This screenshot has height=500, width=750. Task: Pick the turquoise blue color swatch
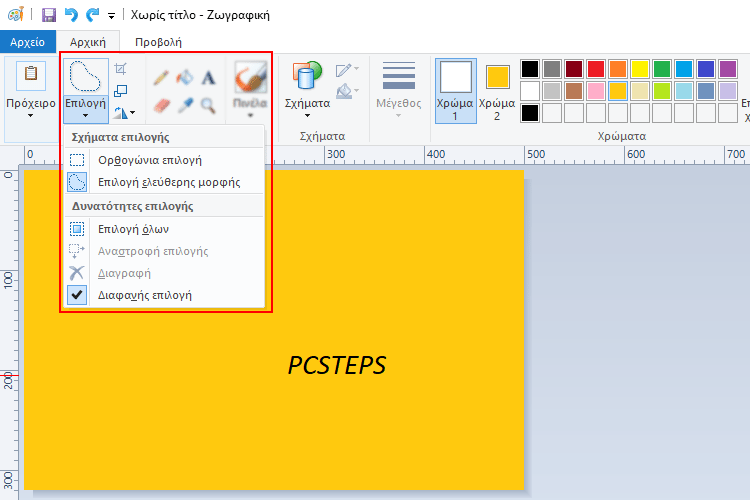[x=684, y=69]
